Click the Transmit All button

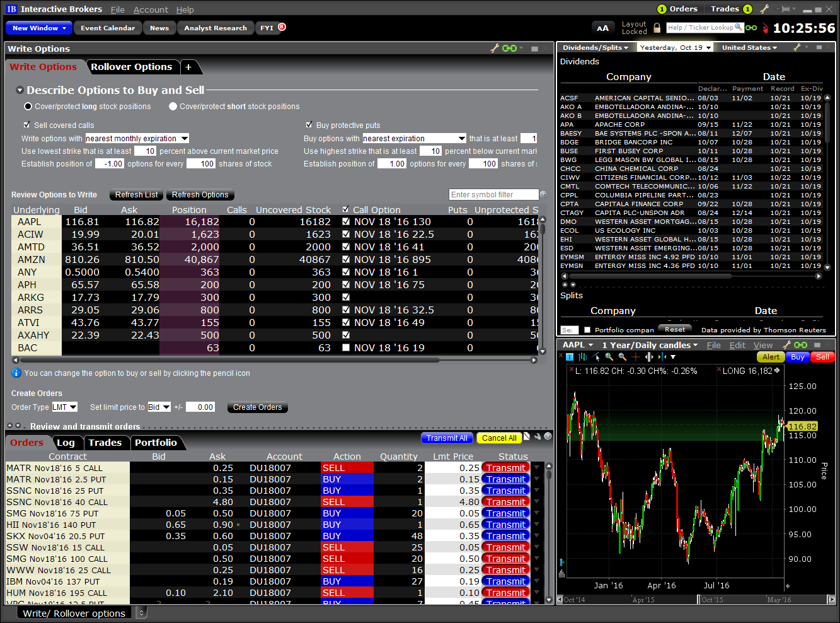point(447,438)
